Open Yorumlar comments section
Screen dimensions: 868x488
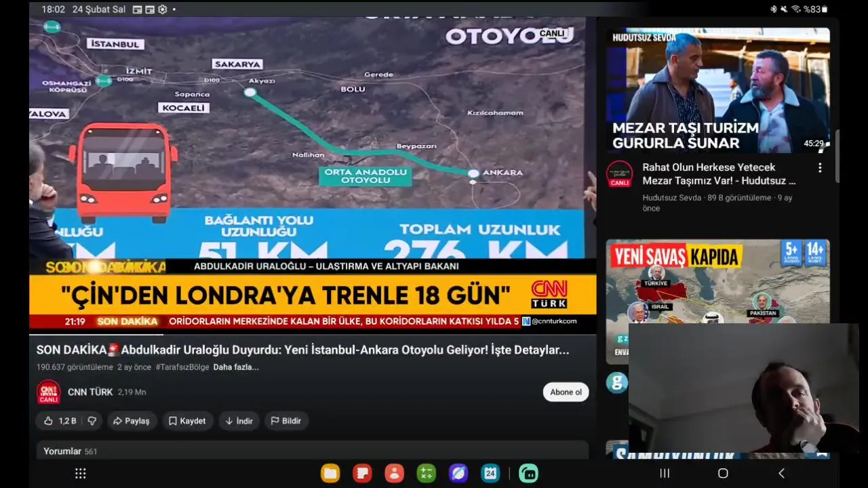pos(313,451)
